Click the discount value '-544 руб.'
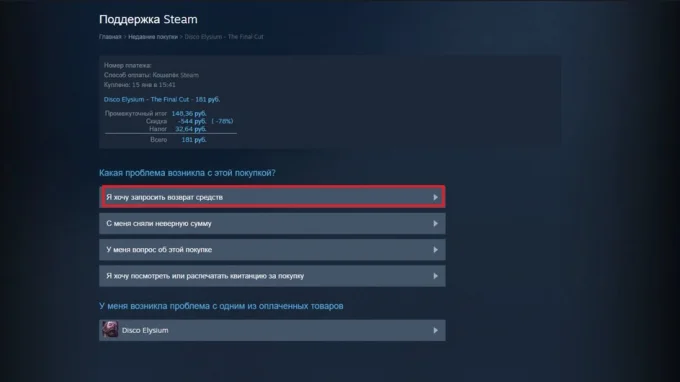The height and width of the screenshot is (382, 680). [192, 121]
